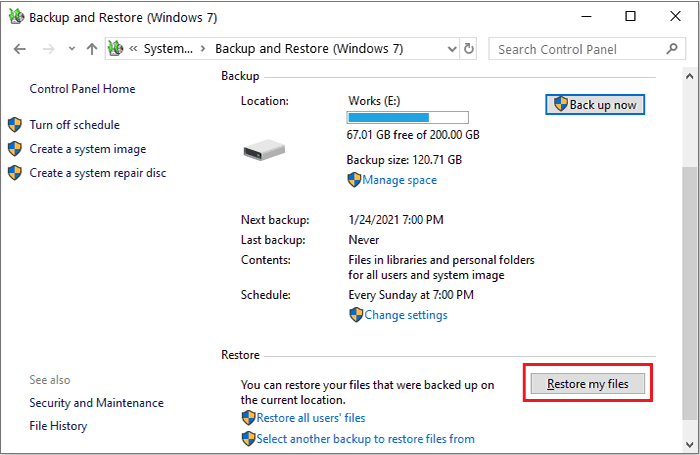
Task: Open Restore all users' files link
Action: click(x=311, y=418)
